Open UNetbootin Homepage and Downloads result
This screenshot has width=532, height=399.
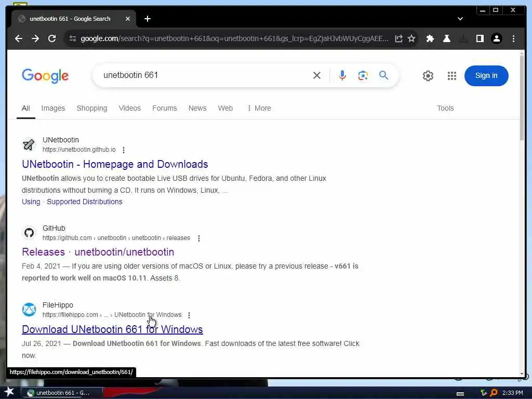(115, 164)
